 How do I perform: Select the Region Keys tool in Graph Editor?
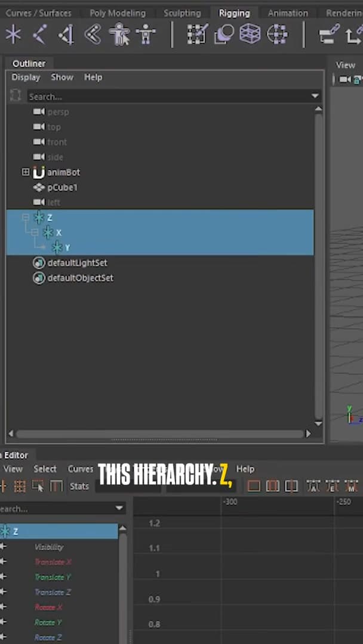click(x=38, y=487)
